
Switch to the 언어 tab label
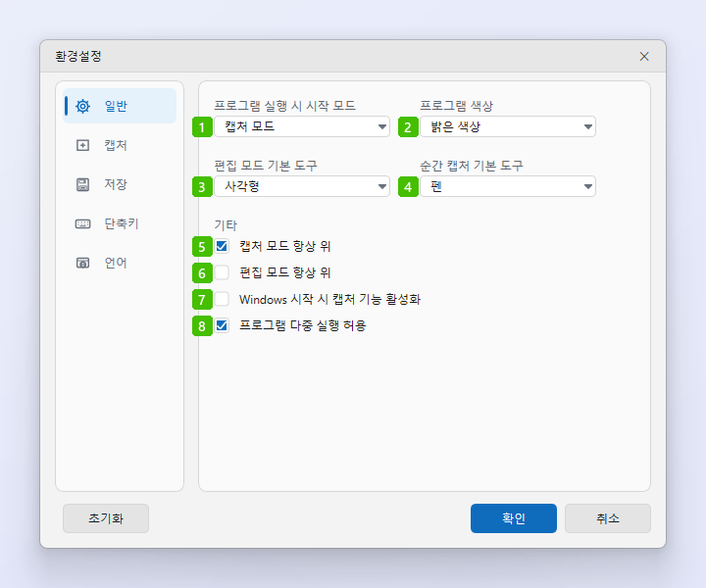[116, 263]
